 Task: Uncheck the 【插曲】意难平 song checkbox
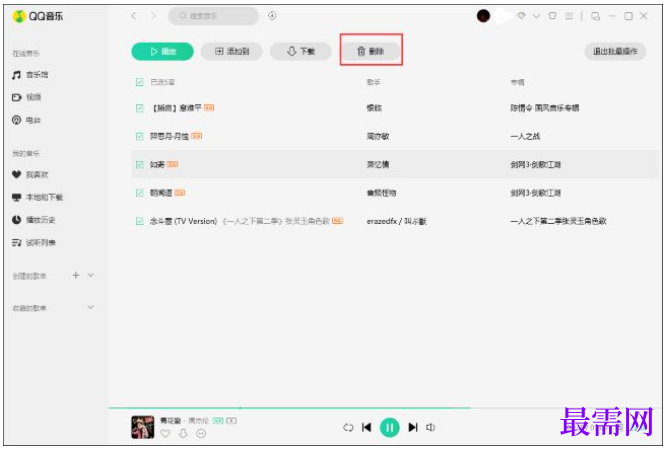click(x=139, y=108)
